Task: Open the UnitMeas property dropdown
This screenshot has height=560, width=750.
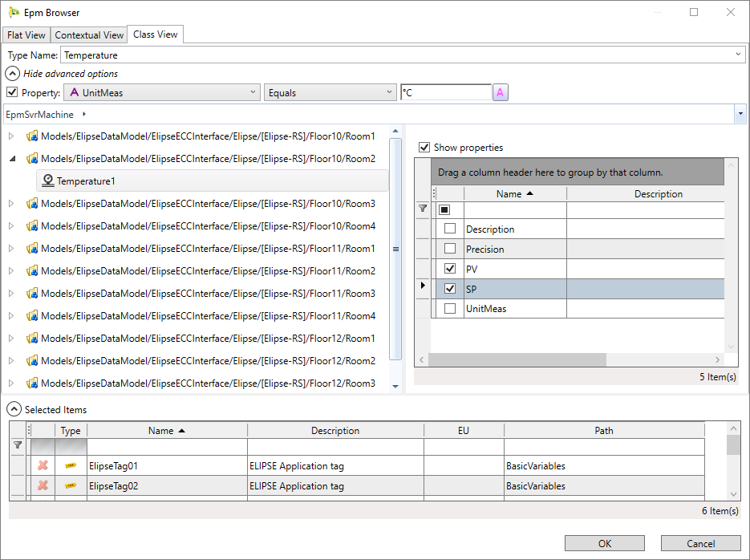Action: tap(161, 93)
